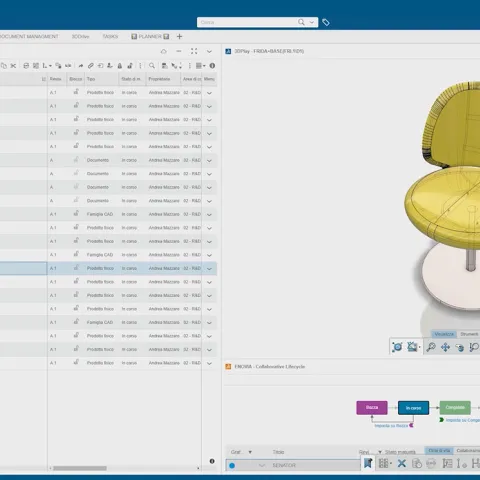Click the closed padlock lock icon in toolbar
This screenshot has width=480, height=480.
pyautogui.click(x=120, y=66)
